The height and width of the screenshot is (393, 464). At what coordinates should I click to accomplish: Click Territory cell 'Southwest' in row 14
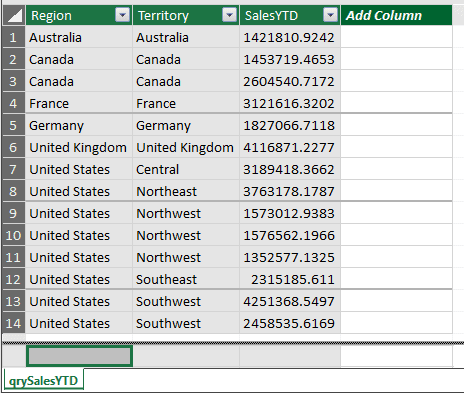coord(186,323)
